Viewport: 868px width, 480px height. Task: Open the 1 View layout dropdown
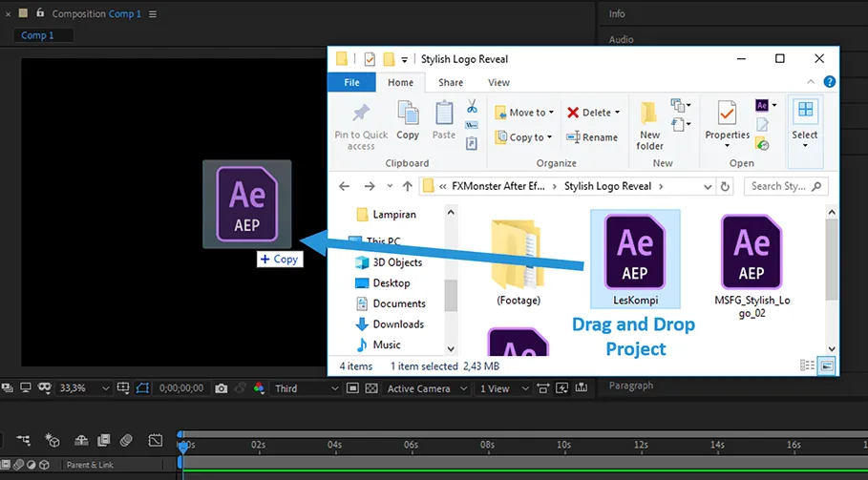(x=502, y=388)
